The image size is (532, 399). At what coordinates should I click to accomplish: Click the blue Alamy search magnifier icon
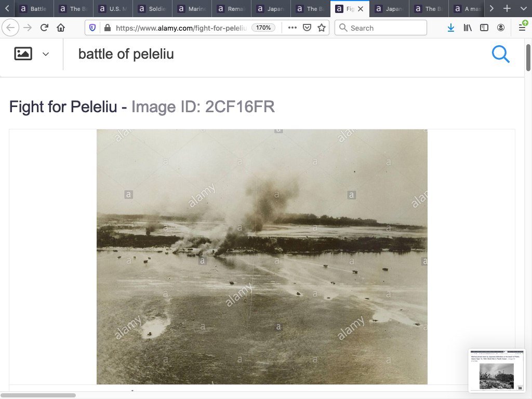click(500, 54)
